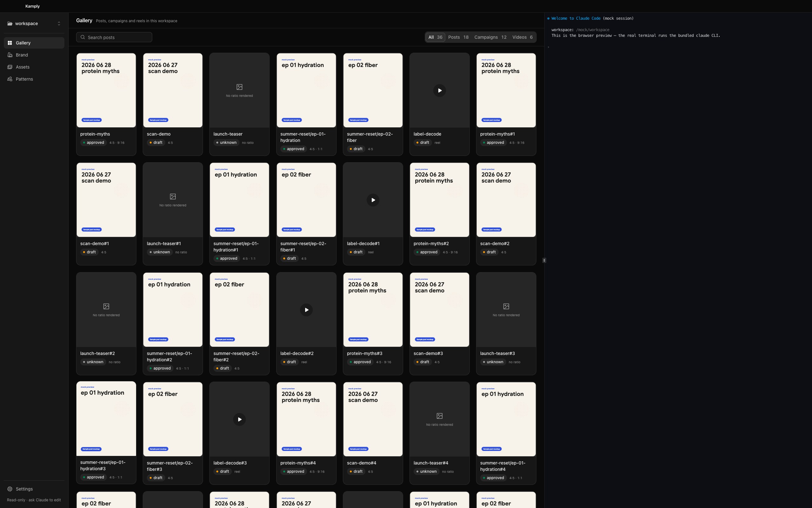
Task: Click the workspace folder icon
Action: click(10, 23)
